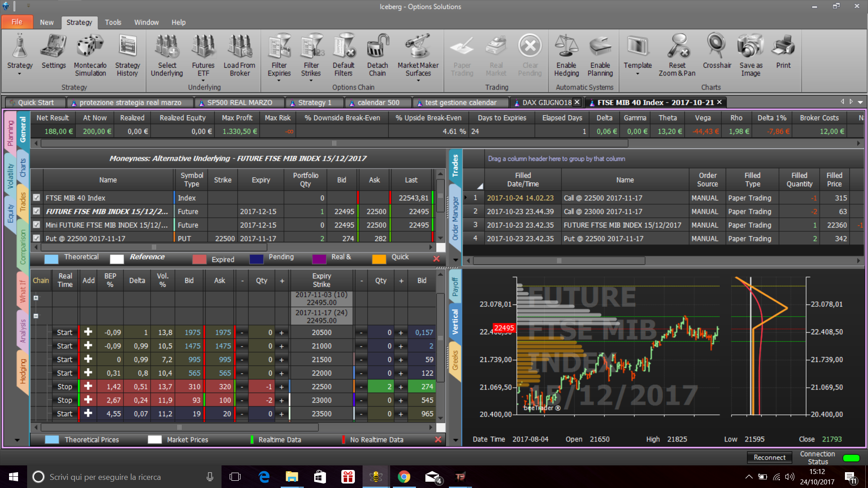Screen dimensions: 868x488
Task: Click the Theoretical color swatch in legend
Action: (x=51, y=259)
